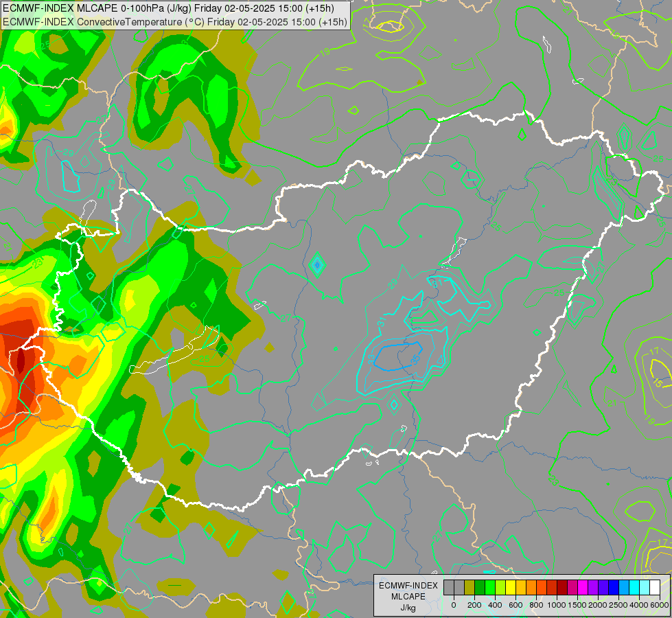This screenshot has width=672, height=618.
Task: Click the legend value 400
Action: (x=495, y=605)
